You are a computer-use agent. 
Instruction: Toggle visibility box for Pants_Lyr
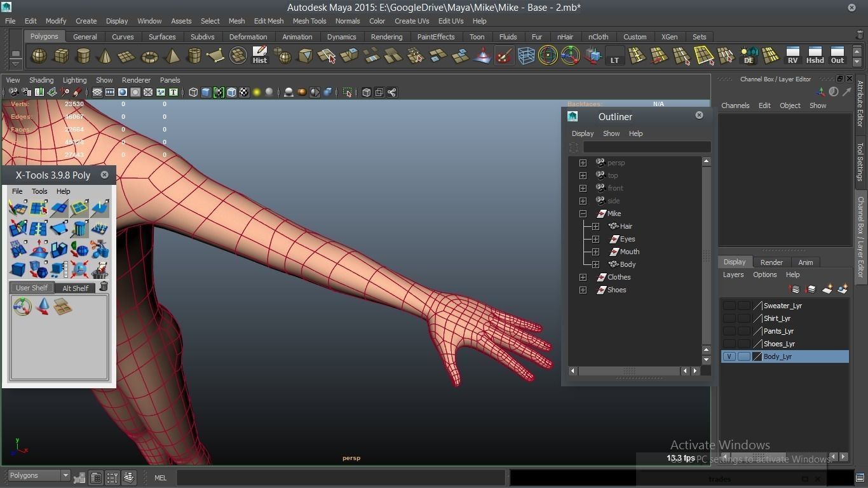point(729,331)
